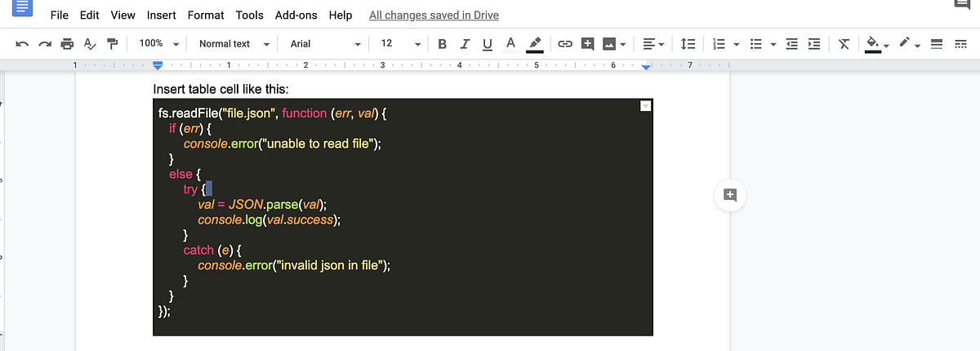Decrease the paragraph indent
This screenshot has width=980, height=351.
click(791, 44)
